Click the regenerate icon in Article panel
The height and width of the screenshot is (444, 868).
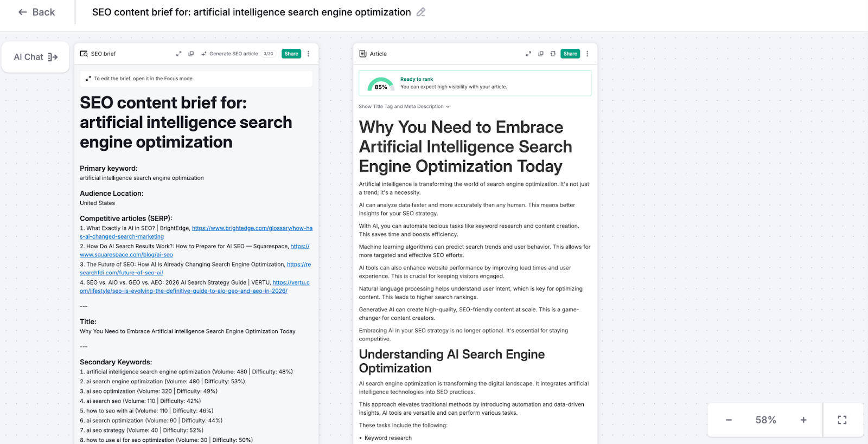(x=553, y=54)
